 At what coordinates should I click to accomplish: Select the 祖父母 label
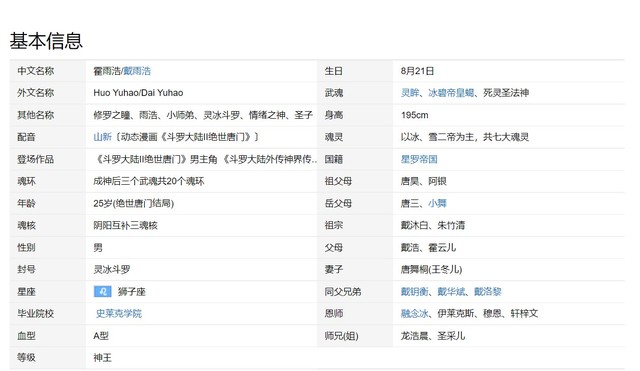tap(338, 181)
